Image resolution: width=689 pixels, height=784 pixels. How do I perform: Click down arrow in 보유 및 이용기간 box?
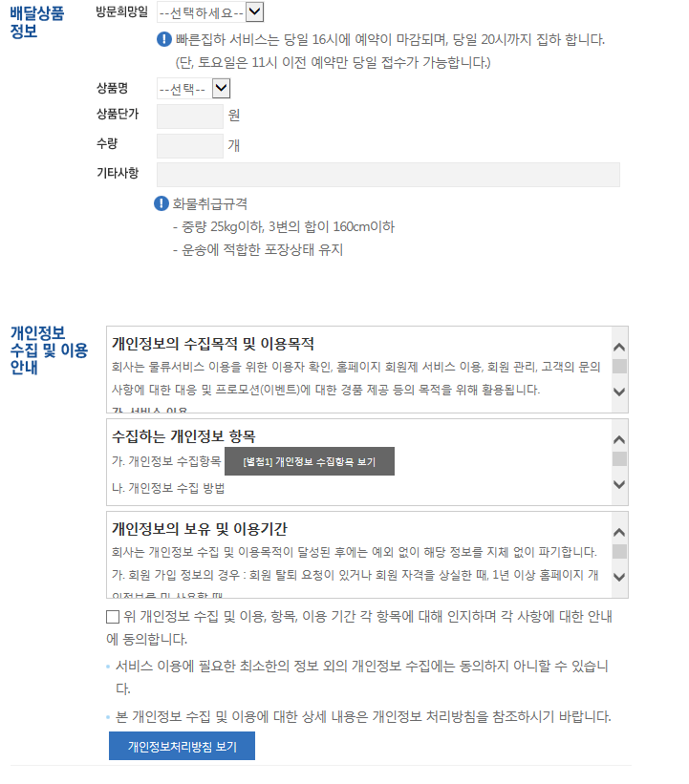(x=619, y=577)
